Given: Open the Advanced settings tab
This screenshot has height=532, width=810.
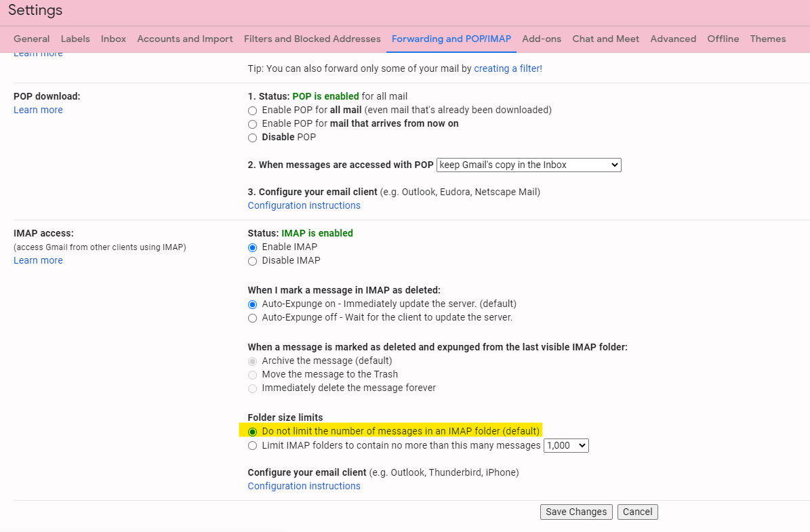Looking at the screenshot, I should [673, 39].
